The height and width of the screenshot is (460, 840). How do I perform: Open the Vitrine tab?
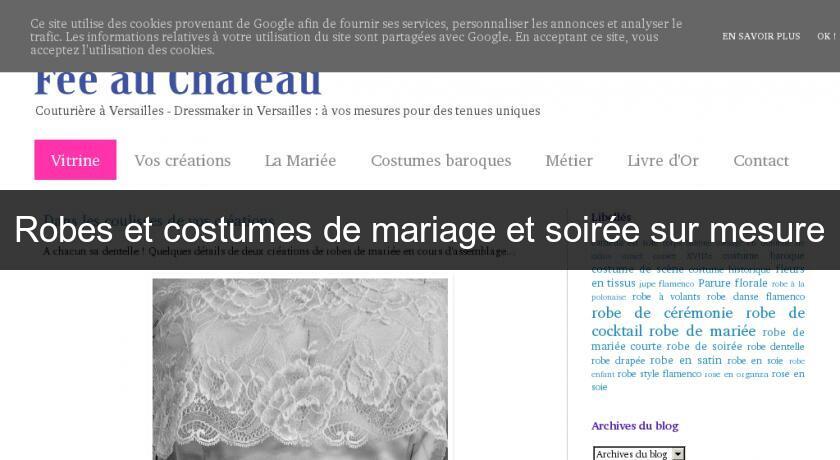tap(75, 160)
